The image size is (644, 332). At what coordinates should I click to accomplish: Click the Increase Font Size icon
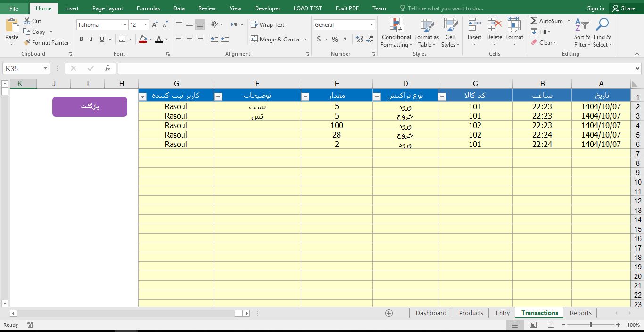[x=155, y=25]
